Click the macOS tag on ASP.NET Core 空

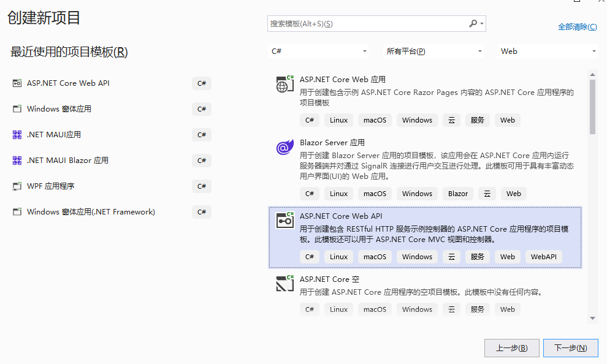pyautogui.click(x=375, y=309)
